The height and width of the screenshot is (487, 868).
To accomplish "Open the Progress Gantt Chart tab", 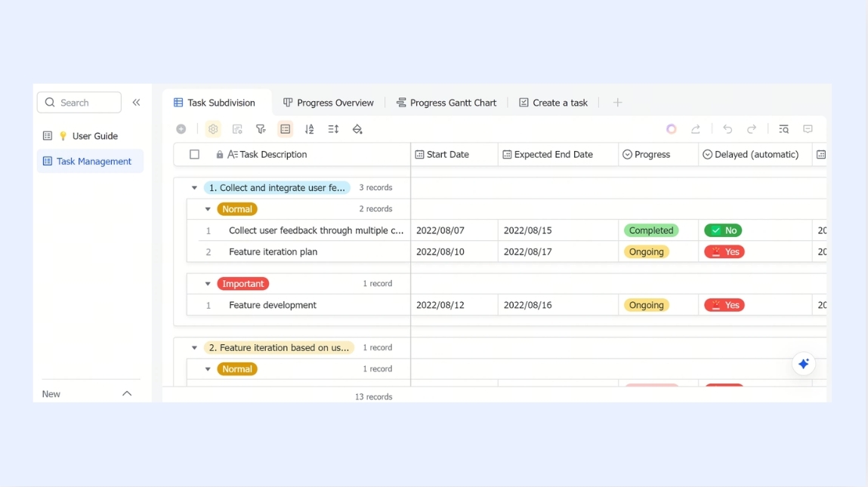I will tap(446, 103).
